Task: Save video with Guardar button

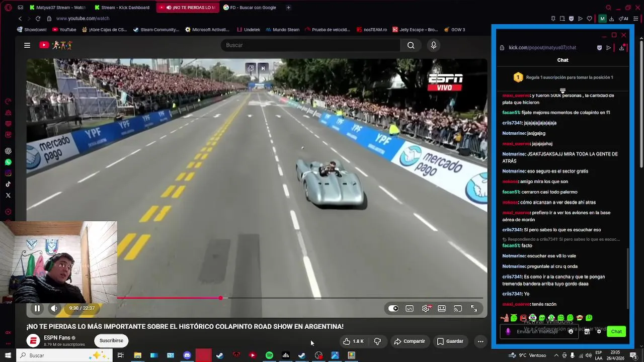Action: click(450, 341)
